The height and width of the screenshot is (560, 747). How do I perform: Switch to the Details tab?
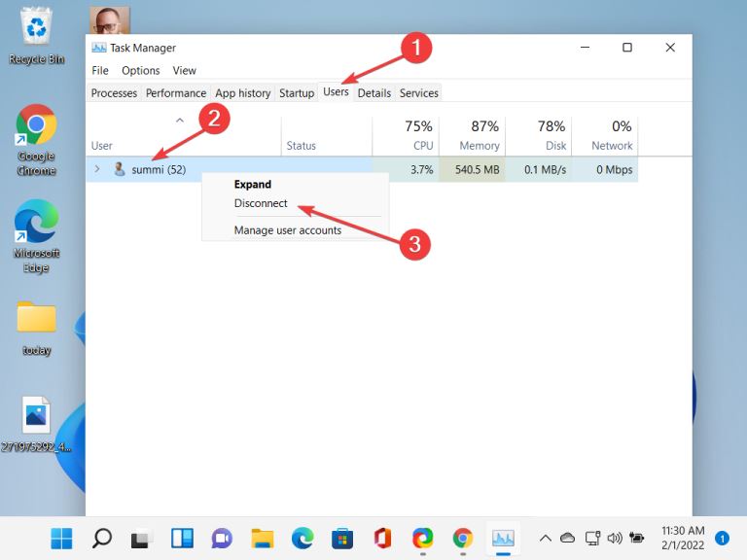pyautogui.click(x=373, y=93)
